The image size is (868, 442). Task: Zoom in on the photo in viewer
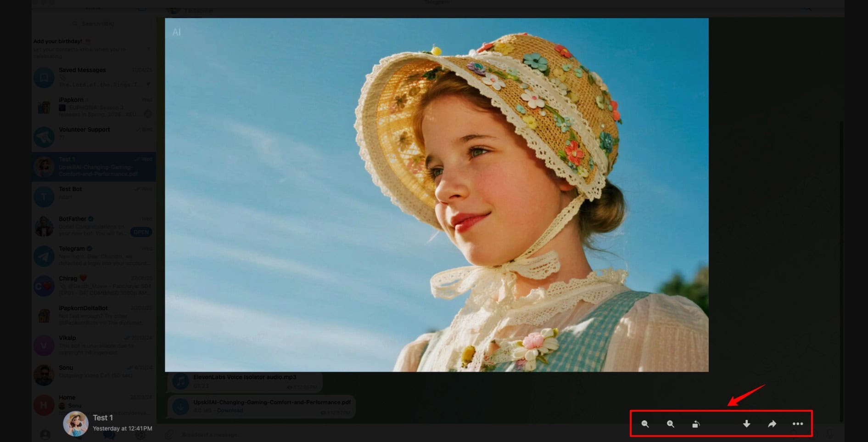671,424
